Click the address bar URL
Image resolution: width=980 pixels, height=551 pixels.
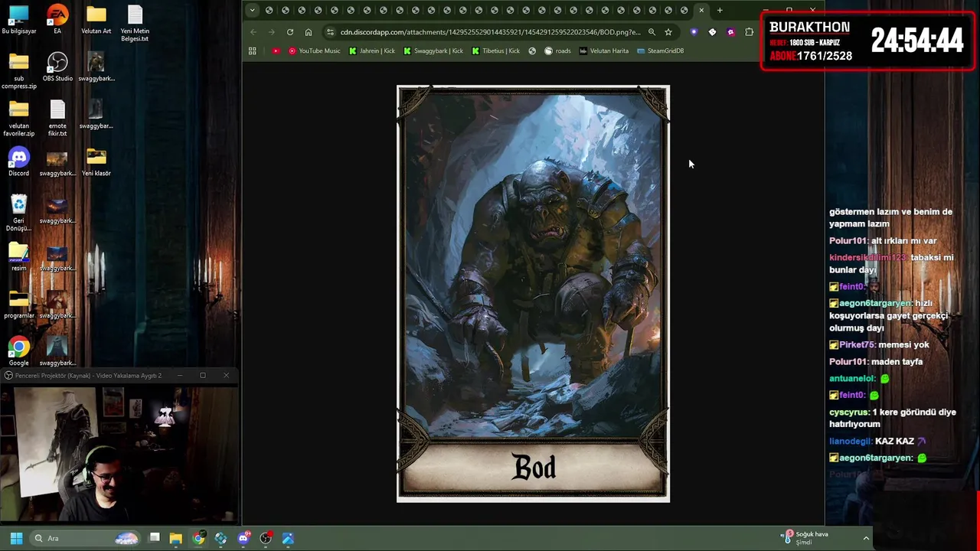point(490,32)
